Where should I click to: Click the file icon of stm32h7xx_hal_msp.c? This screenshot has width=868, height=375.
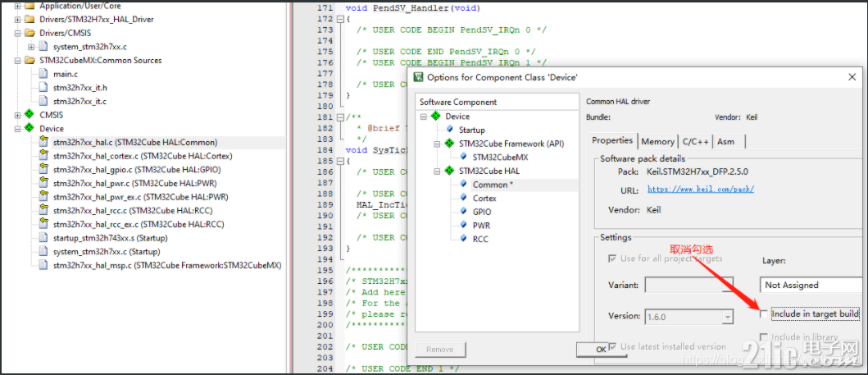[43, 265]
